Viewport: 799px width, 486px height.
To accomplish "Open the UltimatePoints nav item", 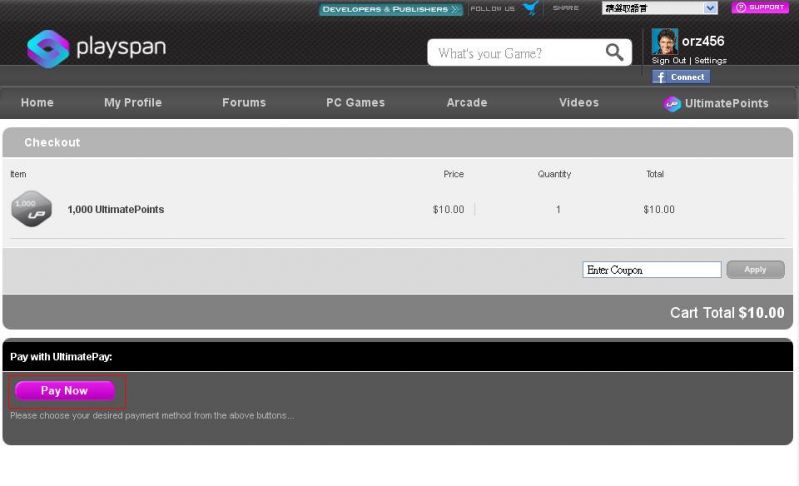I will click(716, 104).
